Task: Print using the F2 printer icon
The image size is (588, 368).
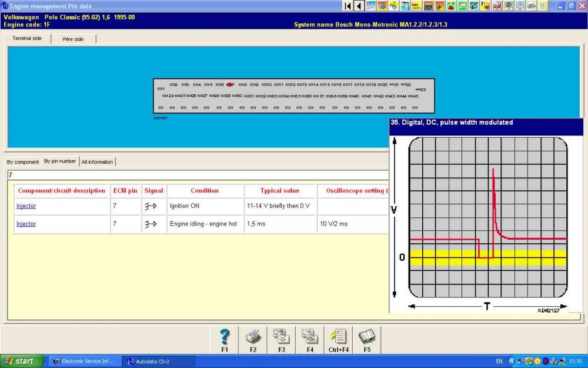Action: (253, 340)
